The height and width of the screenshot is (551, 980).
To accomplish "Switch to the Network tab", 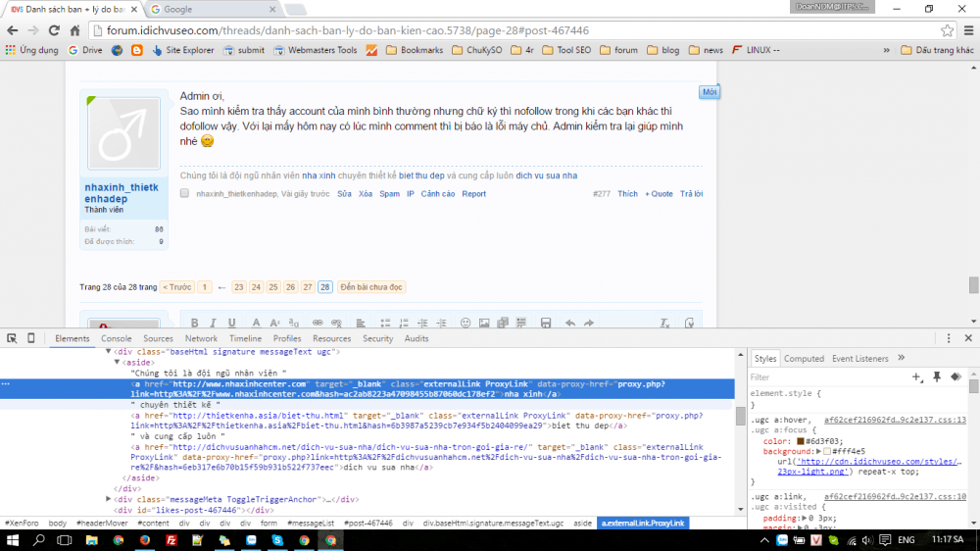I will (x=201, y=338).
